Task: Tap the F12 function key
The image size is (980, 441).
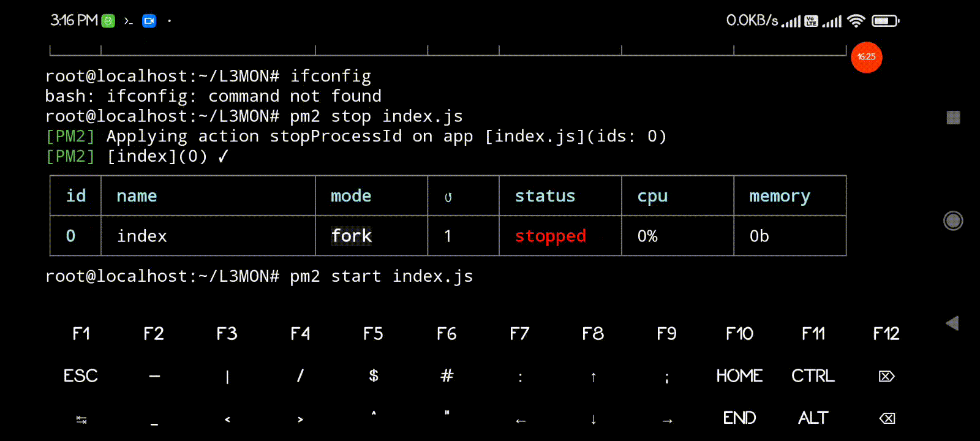Action: (x=886, y=334)
